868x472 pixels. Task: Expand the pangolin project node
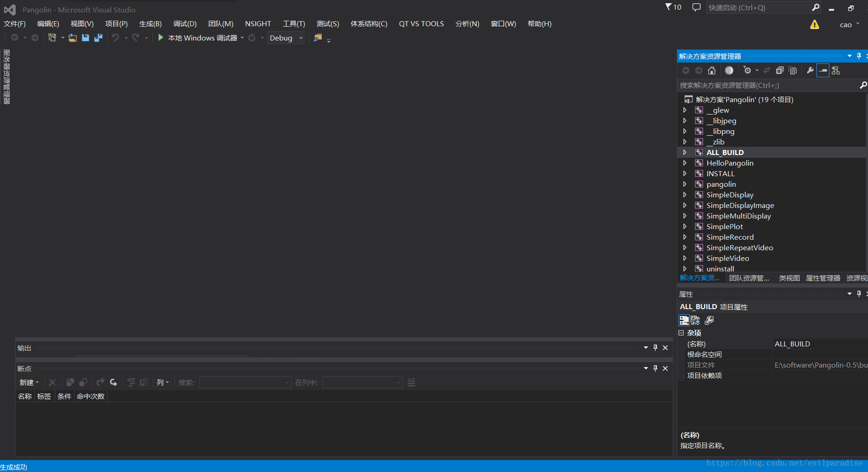click(685, 184)
